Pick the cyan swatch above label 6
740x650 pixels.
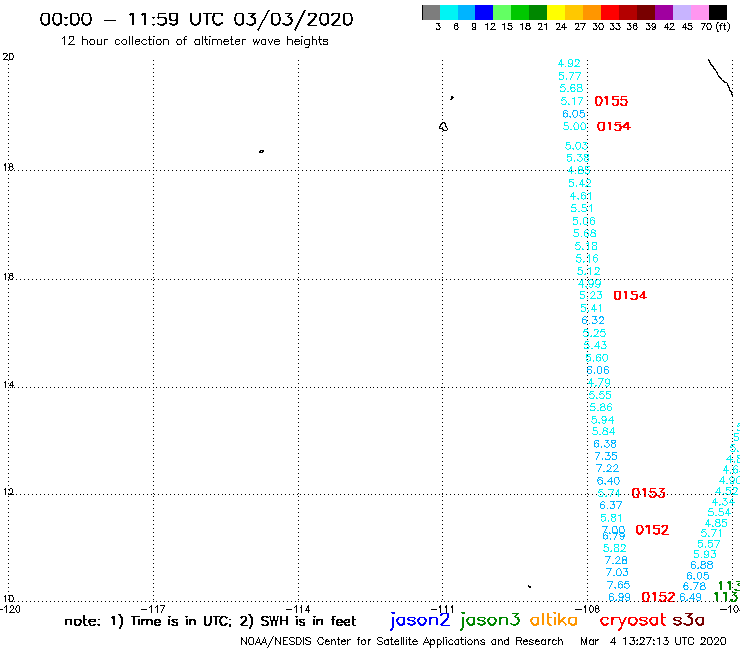click(449, 12)
